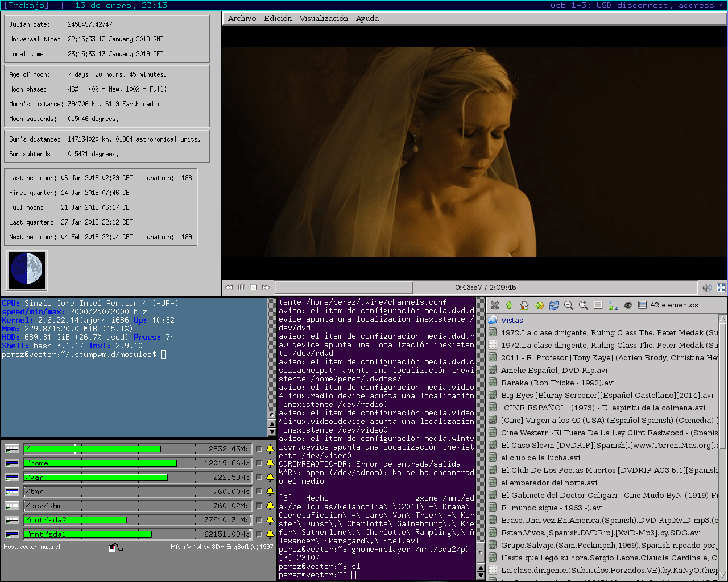728x582 pixels.
Task: Click the /home usage bar in Mfsm
Action: (x=137, y=463)
